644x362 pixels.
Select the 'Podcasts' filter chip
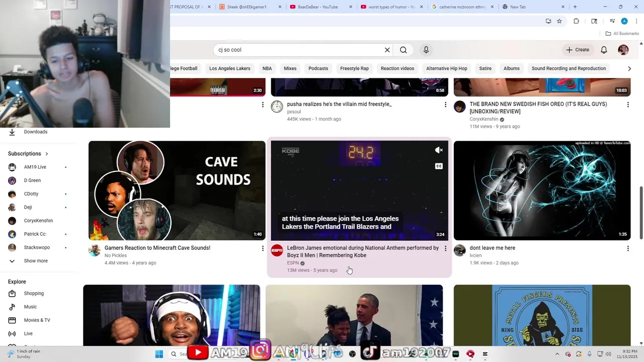pyautogui.click(x=318, y=68)
